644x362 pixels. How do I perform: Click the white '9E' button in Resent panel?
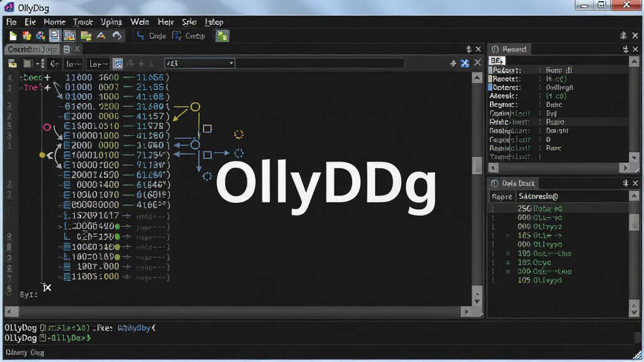tap(497, 61)
